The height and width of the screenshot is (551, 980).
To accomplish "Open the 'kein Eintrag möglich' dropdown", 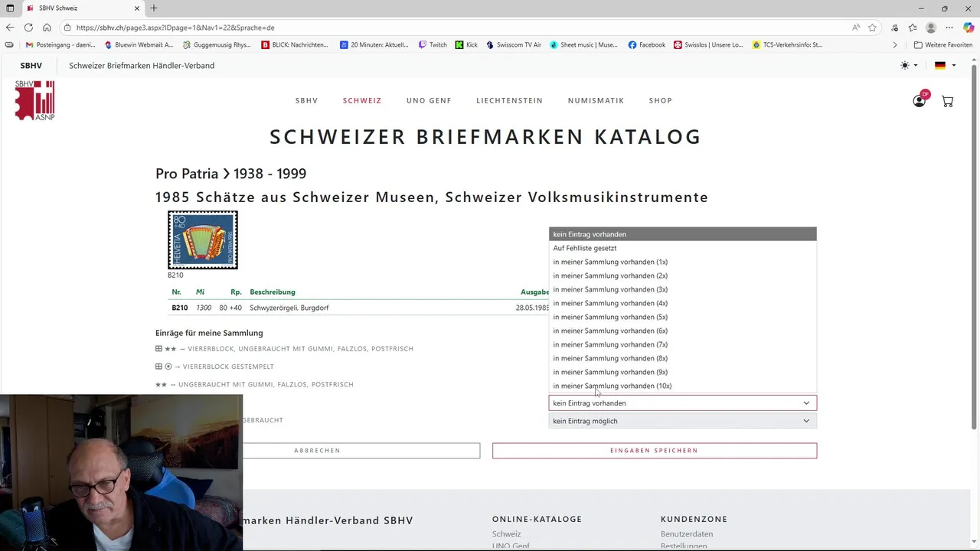I will coord(683,421).
